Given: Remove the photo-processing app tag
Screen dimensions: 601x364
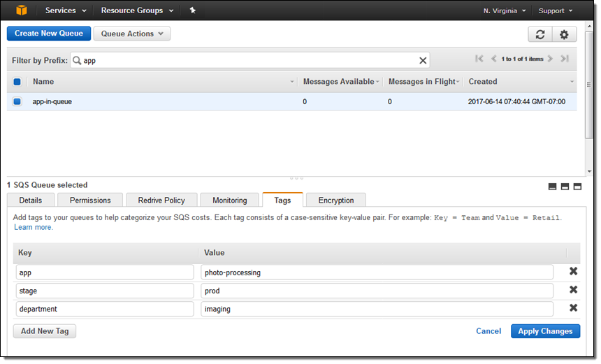Looking at the screenshot, I should coord(573,272).
